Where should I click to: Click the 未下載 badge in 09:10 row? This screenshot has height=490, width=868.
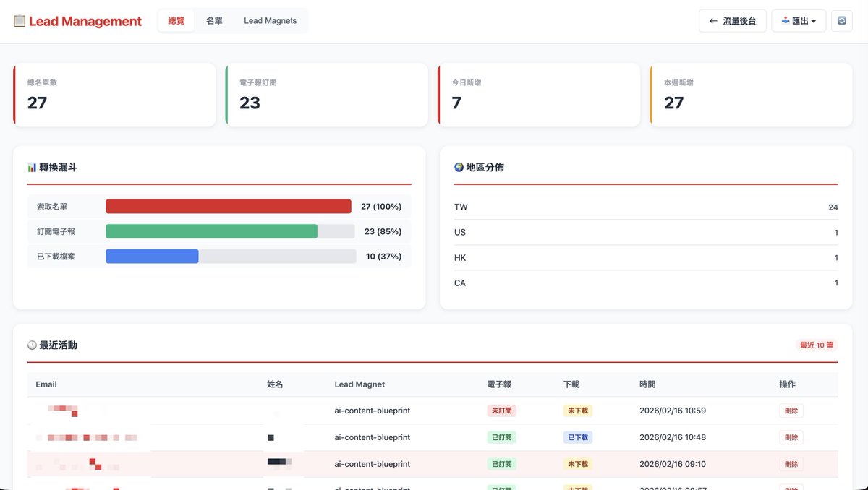(578, 464)
